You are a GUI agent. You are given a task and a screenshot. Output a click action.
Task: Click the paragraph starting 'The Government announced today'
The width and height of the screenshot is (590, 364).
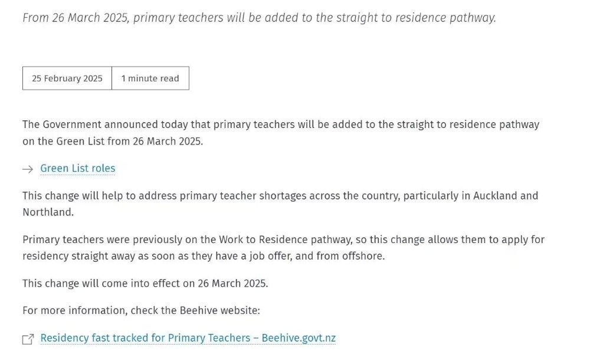coord(281,133)
